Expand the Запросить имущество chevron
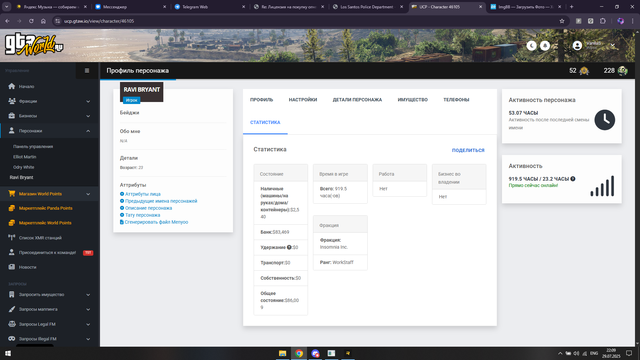The height and width of the screenshot is (360, 640). point(88,295)
